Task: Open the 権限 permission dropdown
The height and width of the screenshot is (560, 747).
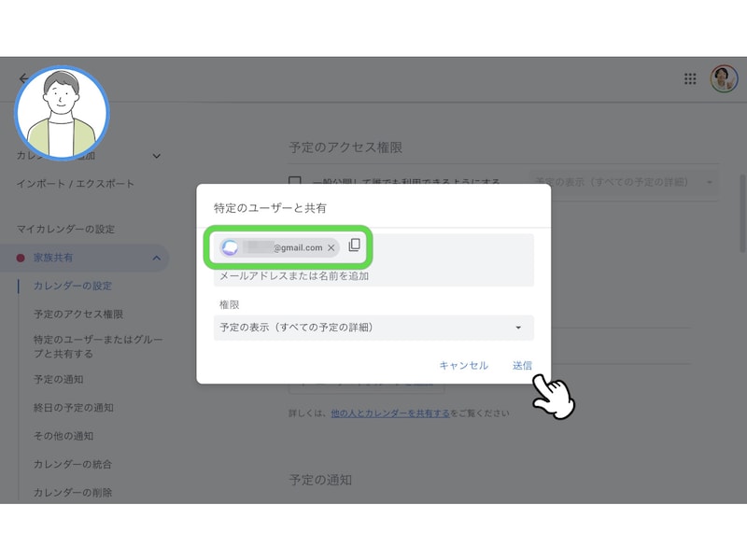Action: pyautogui.click(x=373, y=328)
